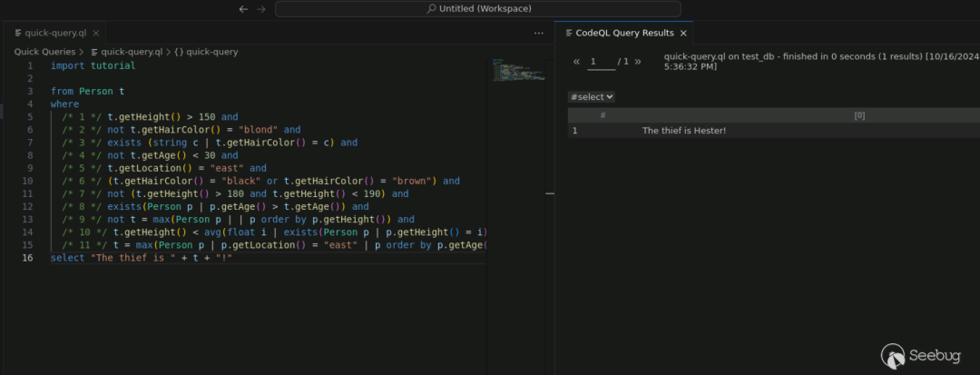Click the 't.getLocation() = "east"' line 9
The height and width of the screenshot is (375, 980).
pyautogui.click(x=163, y=168)
